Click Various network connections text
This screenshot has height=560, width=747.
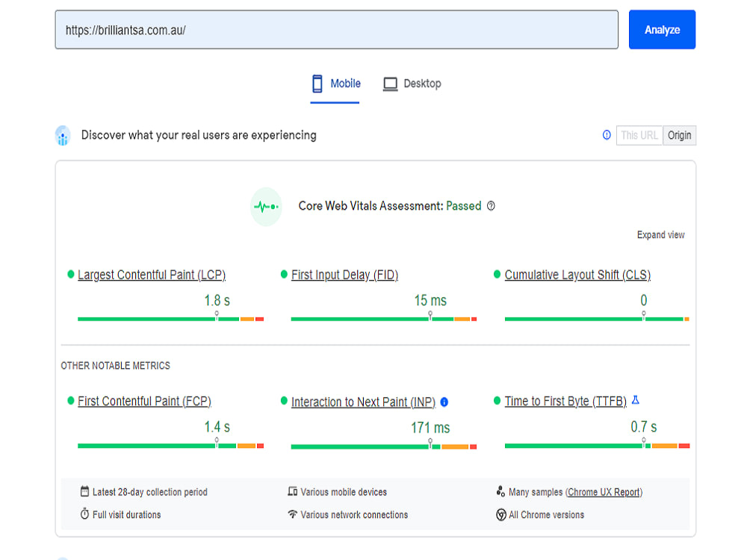[x=354, y=514]
